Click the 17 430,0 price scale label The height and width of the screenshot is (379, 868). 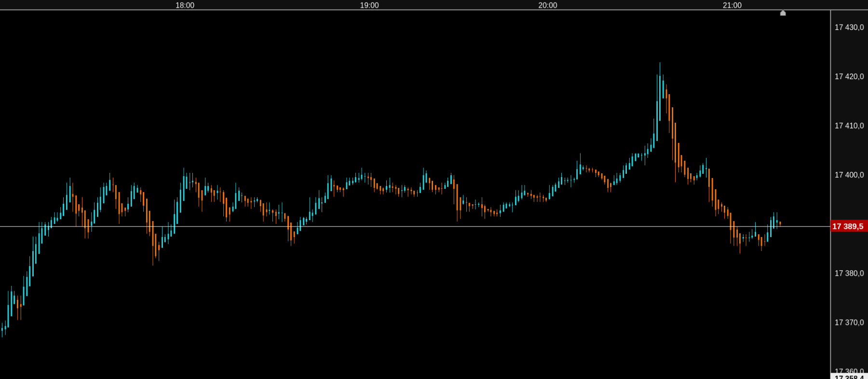point(849,28)
